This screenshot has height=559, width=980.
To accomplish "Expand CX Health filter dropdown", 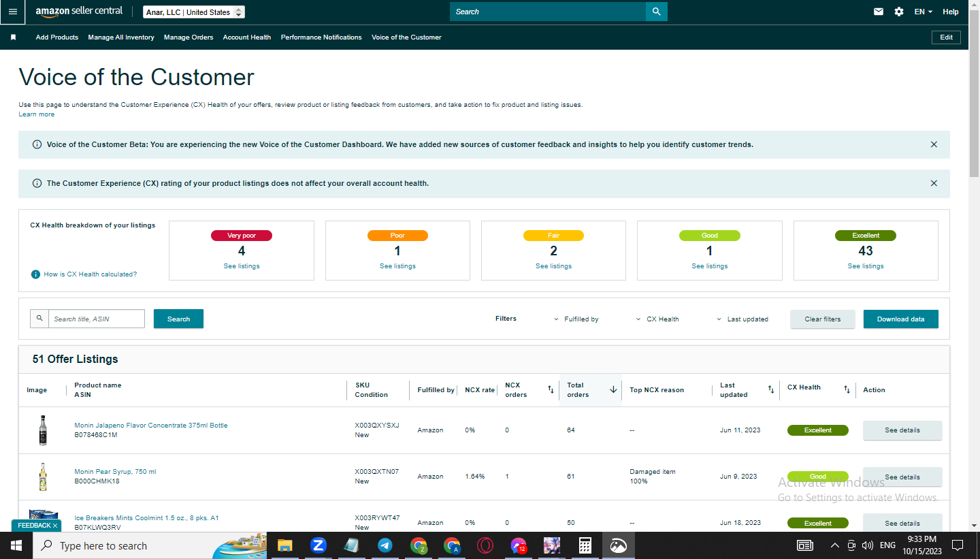I will point(657,319).
